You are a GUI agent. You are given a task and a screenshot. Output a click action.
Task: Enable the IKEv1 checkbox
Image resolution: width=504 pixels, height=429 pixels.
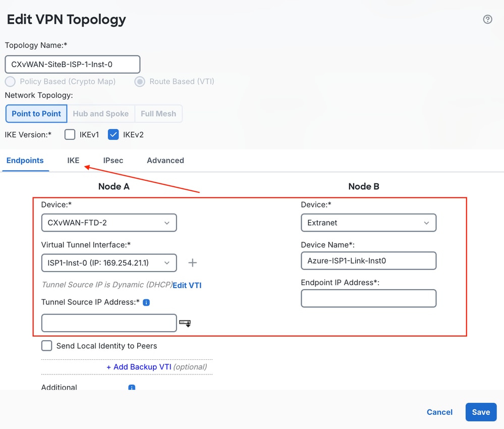70,134
